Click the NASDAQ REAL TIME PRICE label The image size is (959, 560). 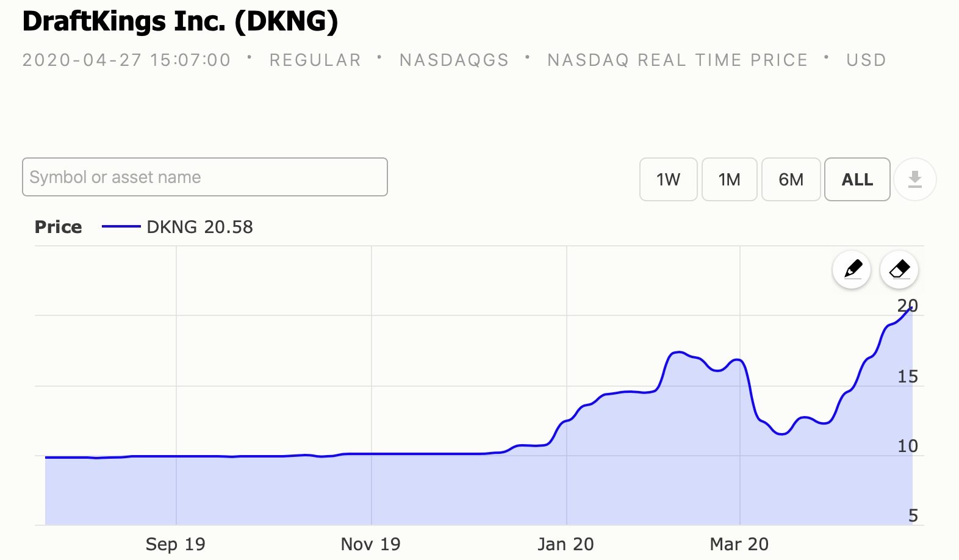click(677, 60)
